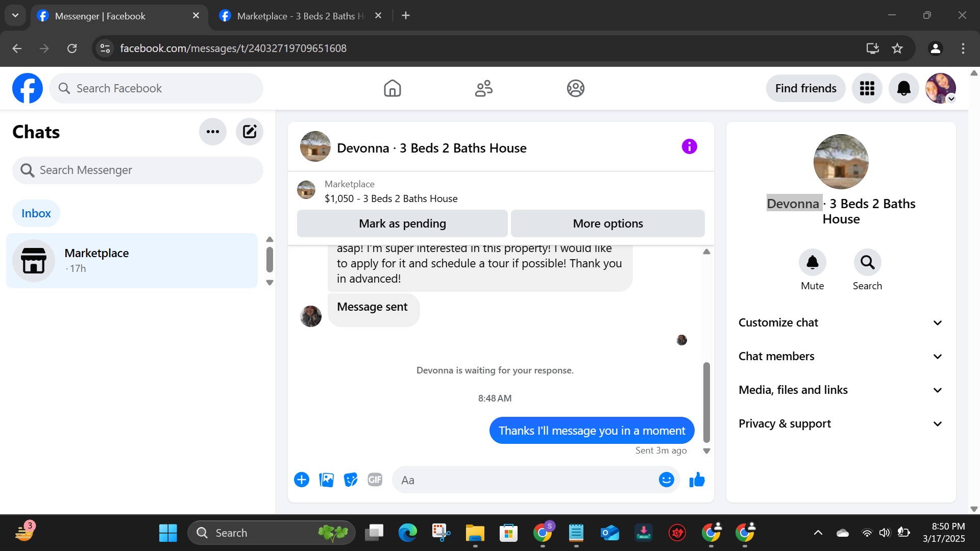
Task: Open Windows taskbar Search box
Action: (272, 533)
